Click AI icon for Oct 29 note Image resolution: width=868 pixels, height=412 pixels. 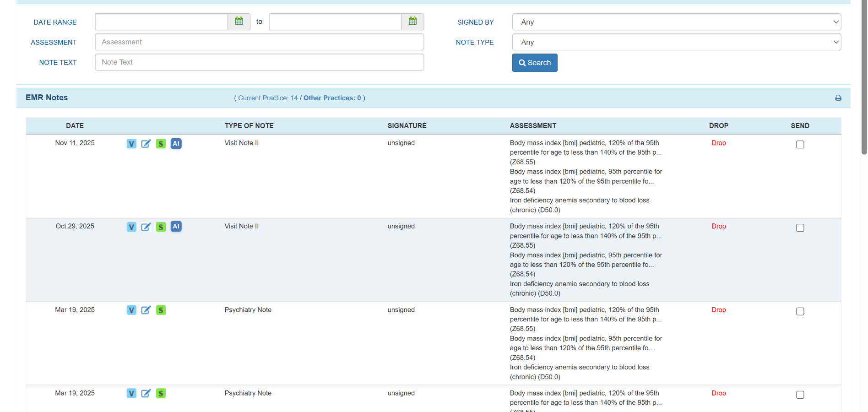click(x=176, y=227)
